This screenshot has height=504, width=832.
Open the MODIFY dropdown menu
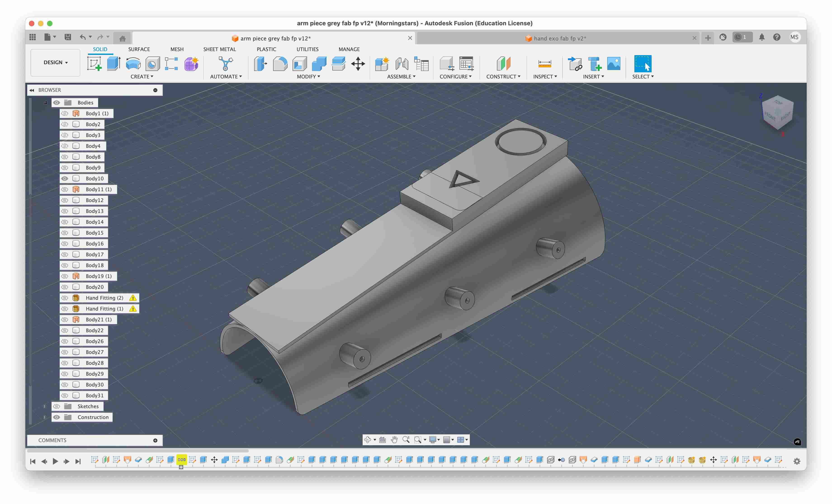308,77
